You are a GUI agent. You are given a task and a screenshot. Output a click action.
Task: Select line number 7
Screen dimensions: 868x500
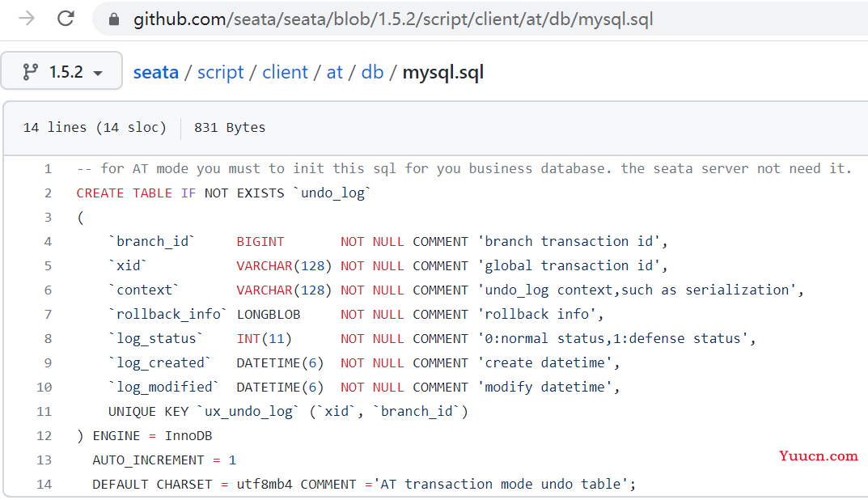point(49,315)
